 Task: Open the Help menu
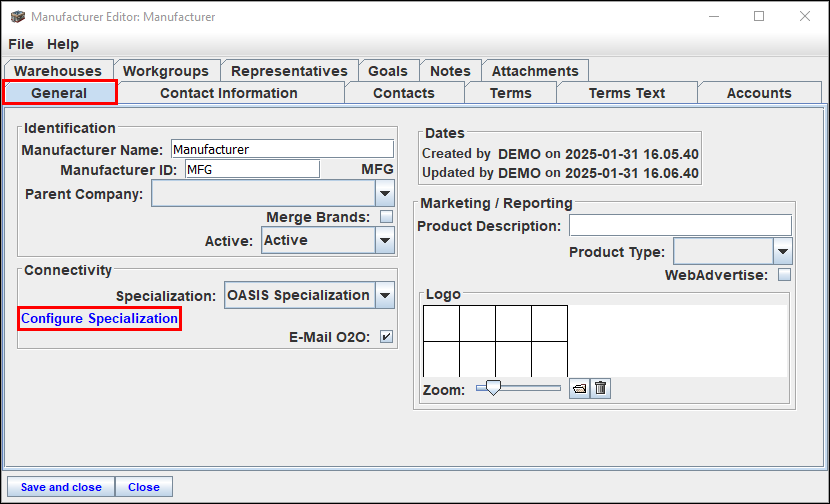(63, 44)
